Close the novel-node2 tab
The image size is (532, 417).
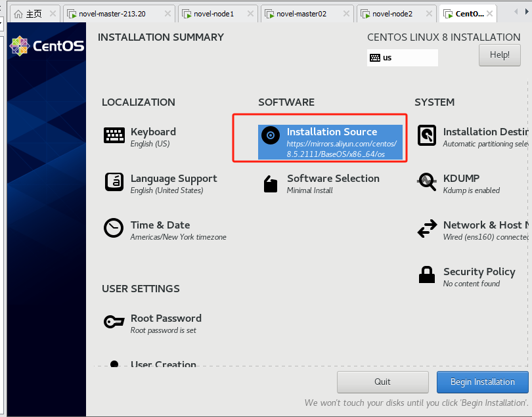coord(429,14)
